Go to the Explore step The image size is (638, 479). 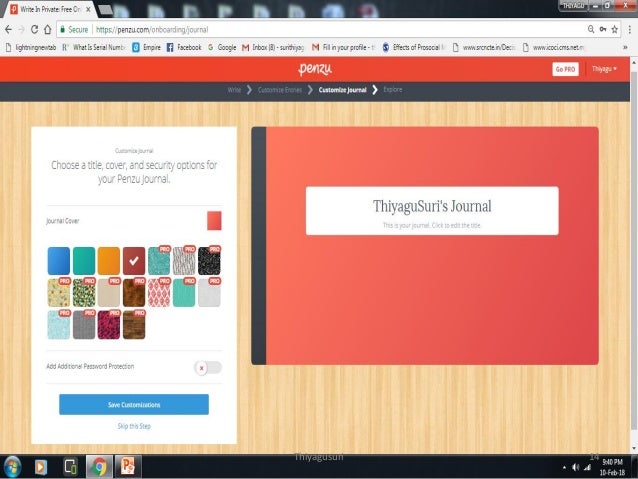[x=393, y=90]
